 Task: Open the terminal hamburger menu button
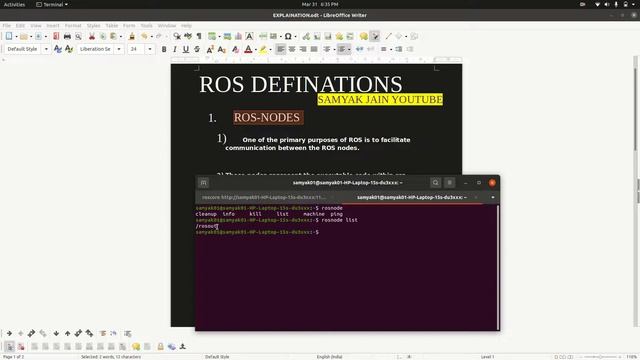pos(449,182)
